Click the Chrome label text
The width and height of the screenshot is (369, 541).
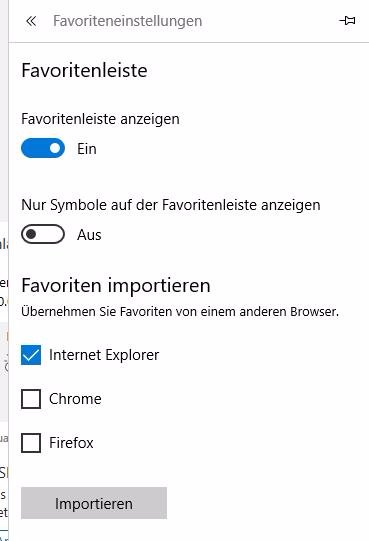coord(75,399)
